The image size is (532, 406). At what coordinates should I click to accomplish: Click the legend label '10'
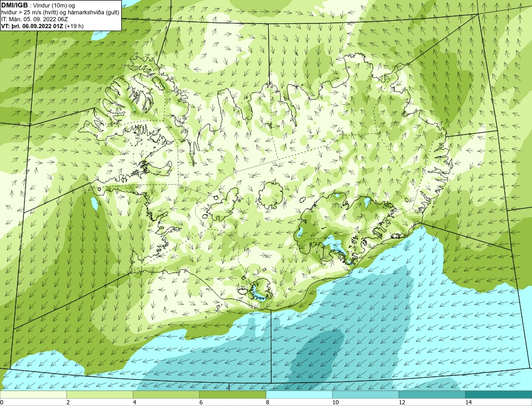[x=336, y=402]
